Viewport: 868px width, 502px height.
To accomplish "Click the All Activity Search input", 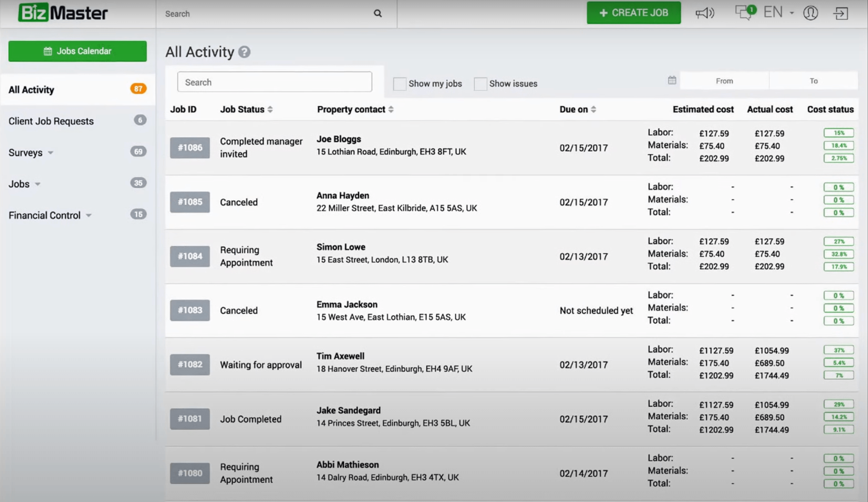I will 274,82.
